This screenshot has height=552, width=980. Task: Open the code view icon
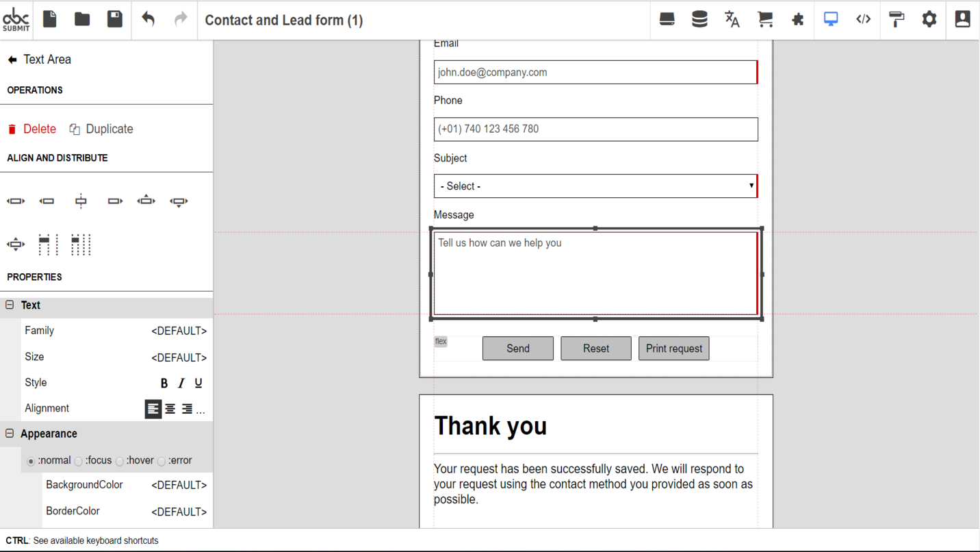864,19
